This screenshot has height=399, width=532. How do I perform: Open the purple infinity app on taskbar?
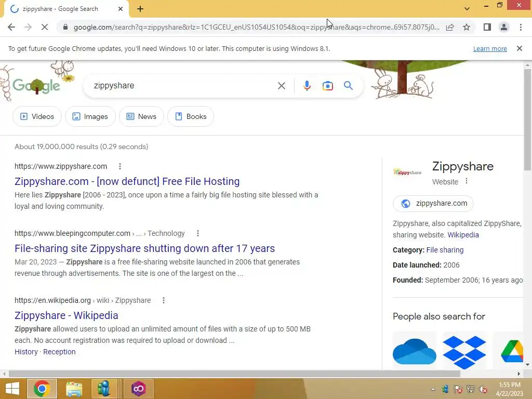(x=138, y=389)
